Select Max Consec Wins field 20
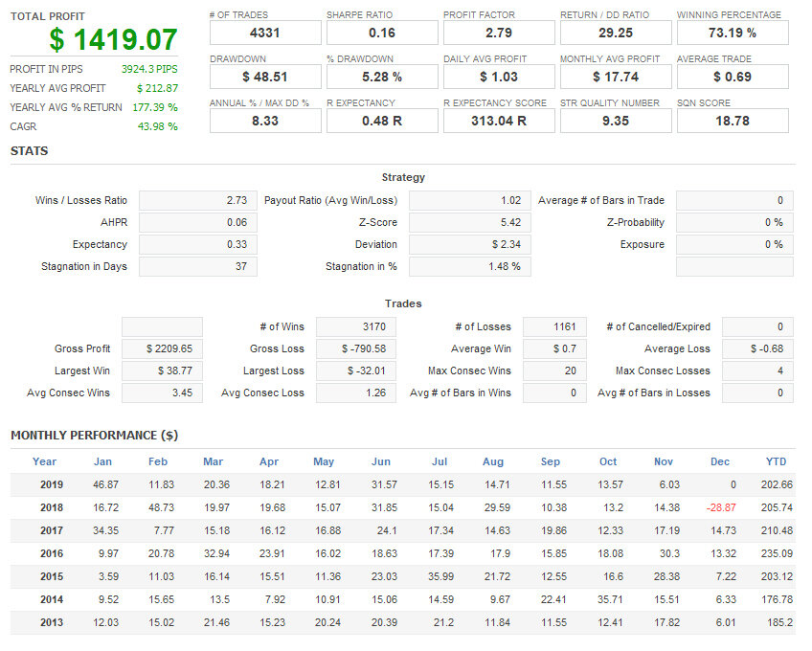The width and height of the screenshot is (812, 651). click(x=554, y=370)
